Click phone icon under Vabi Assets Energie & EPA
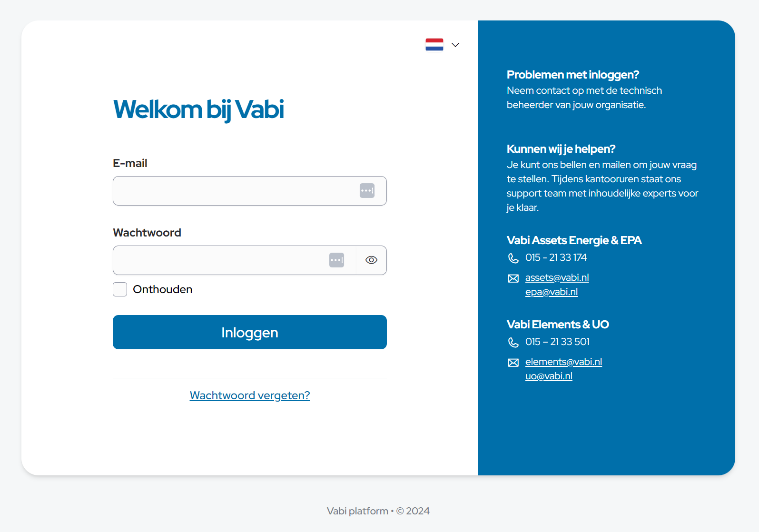 [x=513, y=258]
